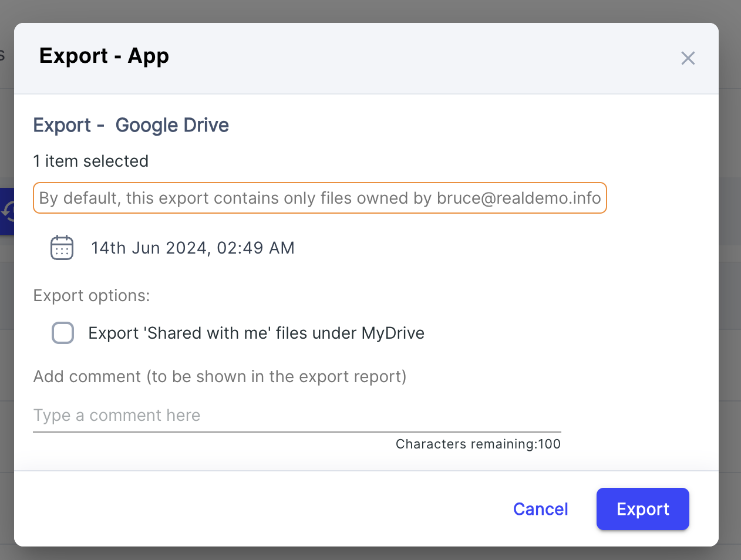The height and width of the screenshot is (560, 741).
Task: Click the 'Export - Google Drive' heading
Action: [x=131, y=125]
